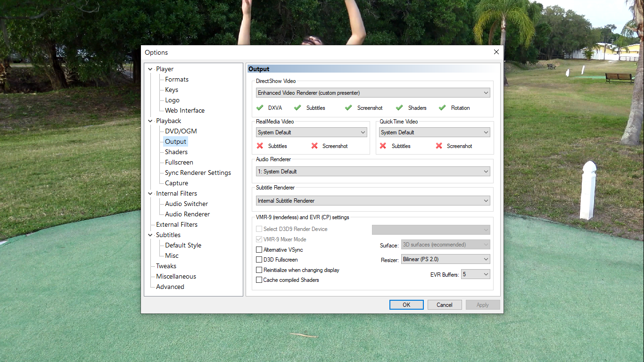Open the Logo options page
The width and height of the screenshot is (644, 362).
point(172,100)
